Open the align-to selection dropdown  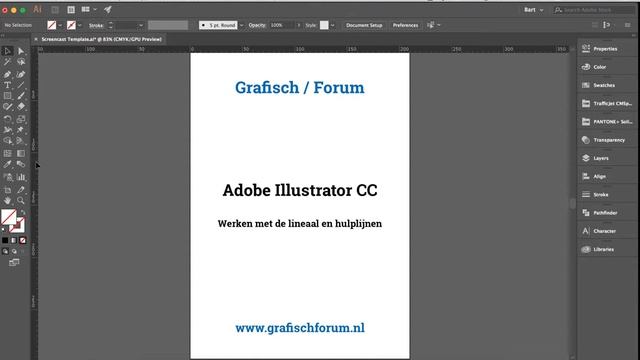pos(439,25)
